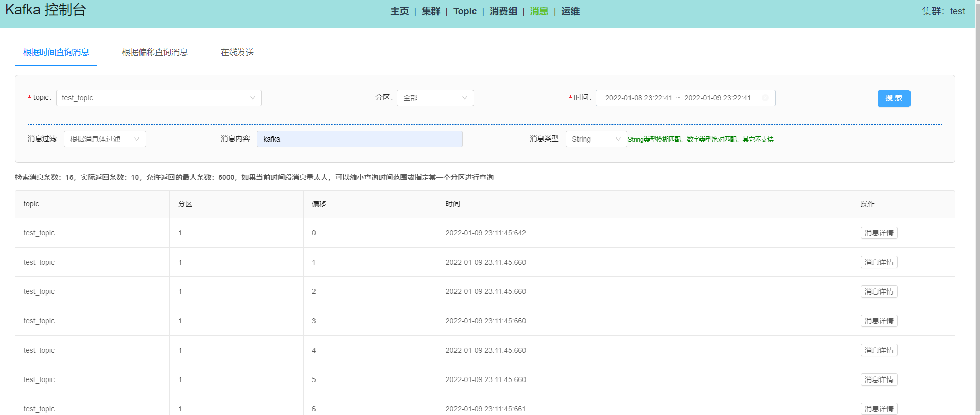The image size is (980, 415).
Task: Open Topic page in the top navigation
Action: pyautogui.click(x=465, y=11)
